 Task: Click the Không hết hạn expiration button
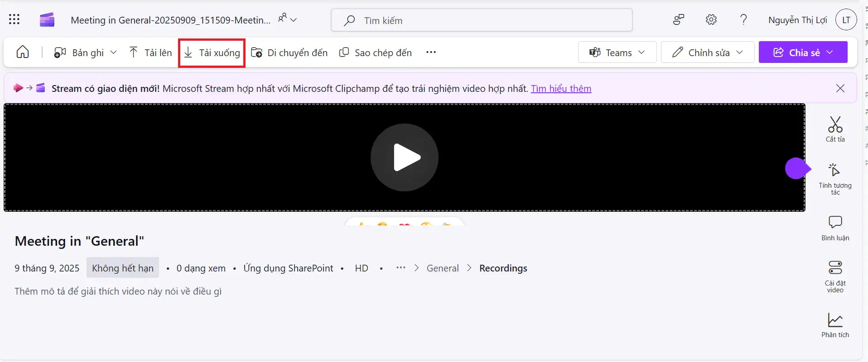(122, 268)
